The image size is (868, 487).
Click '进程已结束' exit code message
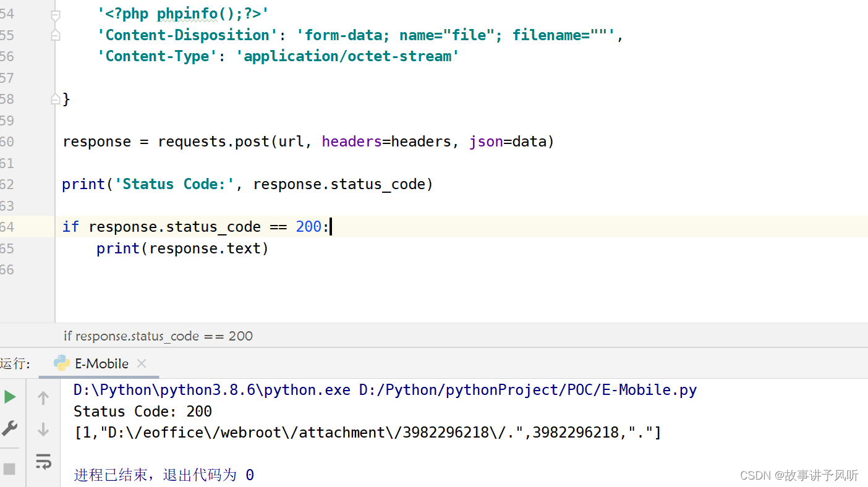tap(164, 475)
